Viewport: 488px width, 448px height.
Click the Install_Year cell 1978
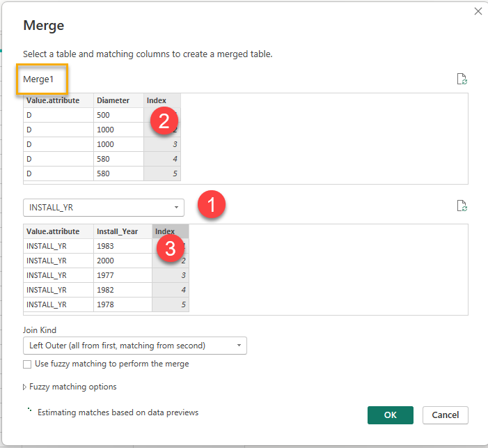click(123, 304)
